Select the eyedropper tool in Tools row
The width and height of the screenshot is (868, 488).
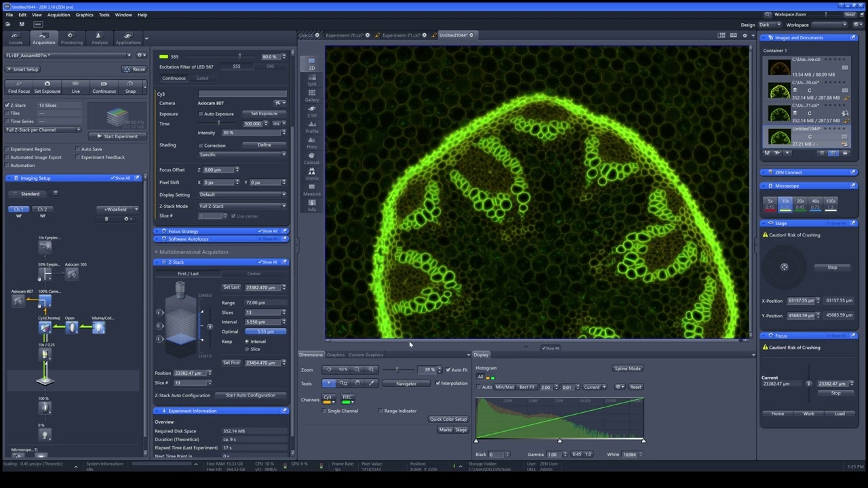pos(372,384)
